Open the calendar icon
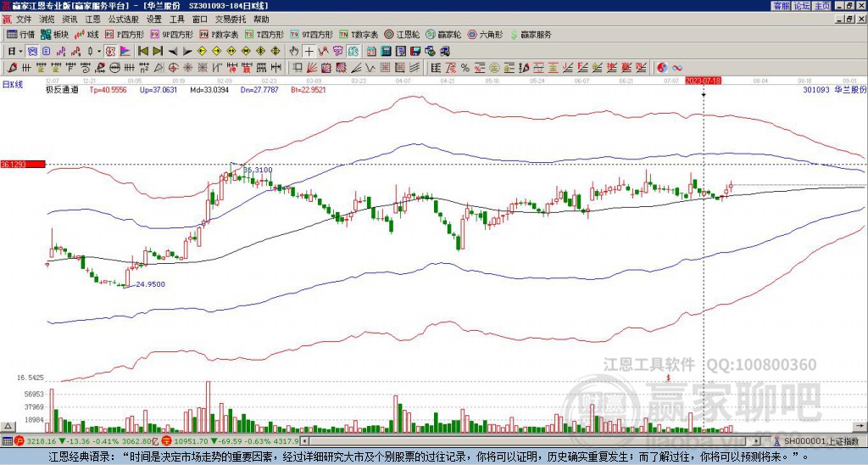The width and height of the screenshot is (868, 465). 371,52
